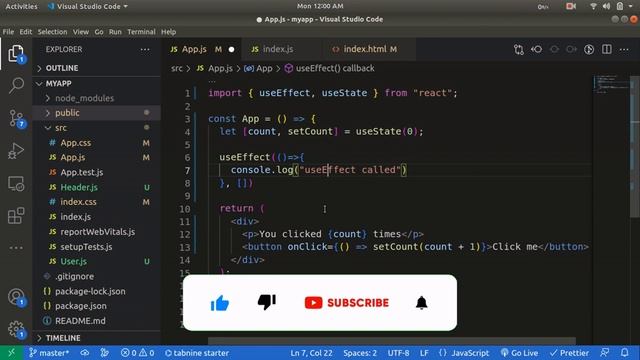This screenshot has width=640, height=360.
Task: Click the go back navigation icon in editor toolbar
Action: click(x=536, y=49)
